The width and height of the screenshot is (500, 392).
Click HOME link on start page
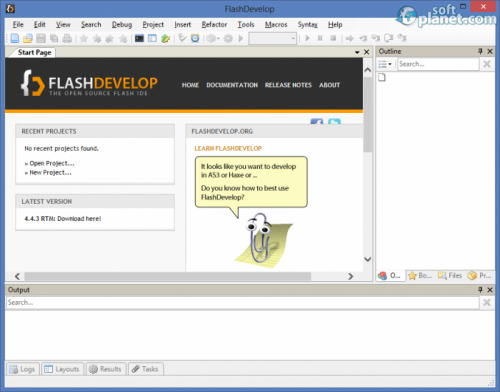[190, 85]
